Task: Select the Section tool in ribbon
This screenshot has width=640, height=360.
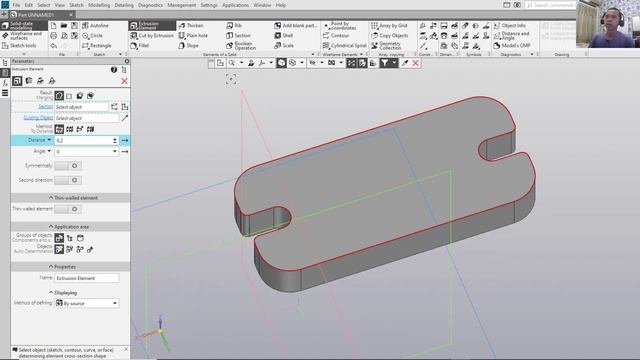Action: (238, 36)
